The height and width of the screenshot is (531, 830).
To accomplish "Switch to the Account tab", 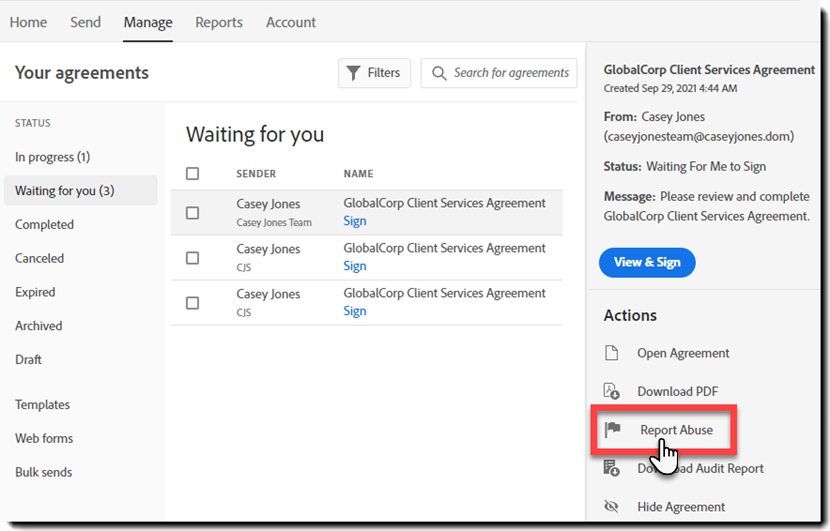I will coord(291,22).
